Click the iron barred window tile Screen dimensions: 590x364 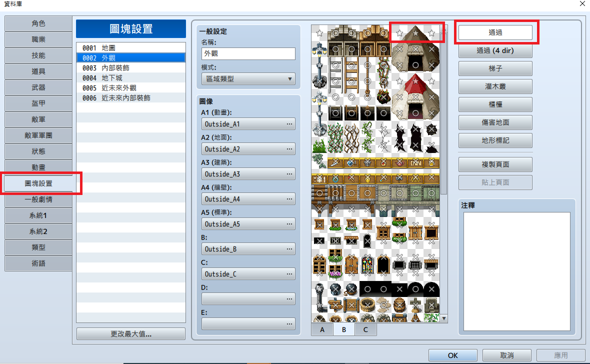point(415,264)
